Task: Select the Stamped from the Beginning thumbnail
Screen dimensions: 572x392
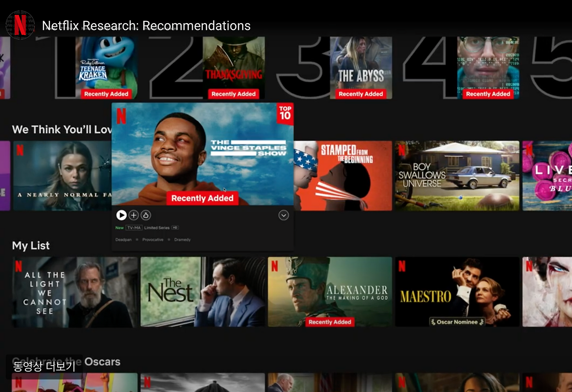Action: tap(343, 176)
